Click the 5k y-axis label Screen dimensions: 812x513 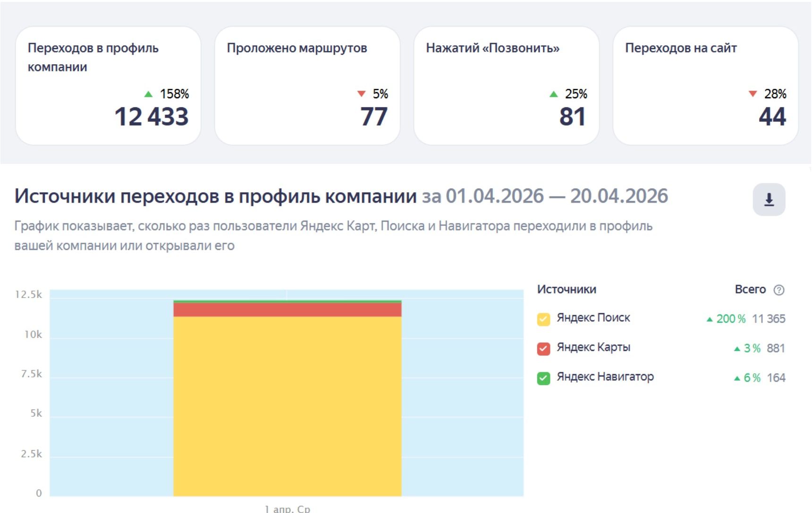[x=36, y=413]
